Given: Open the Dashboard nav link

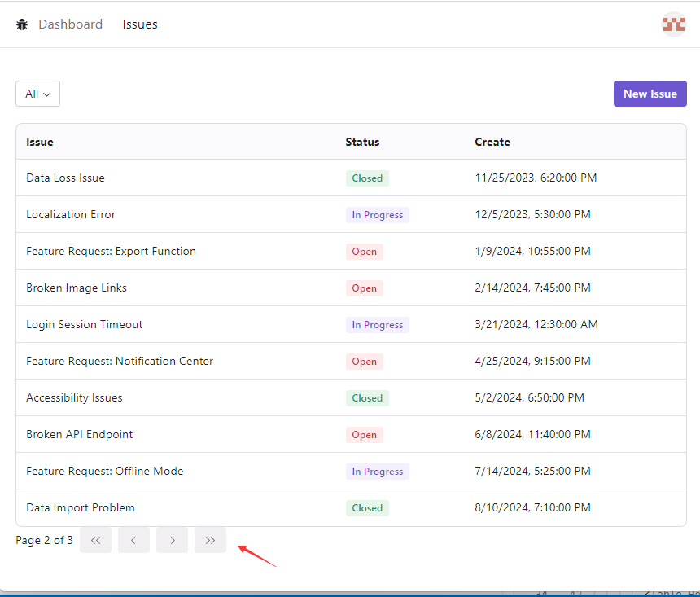Looking at the screenshot, I should pos(71,24).
